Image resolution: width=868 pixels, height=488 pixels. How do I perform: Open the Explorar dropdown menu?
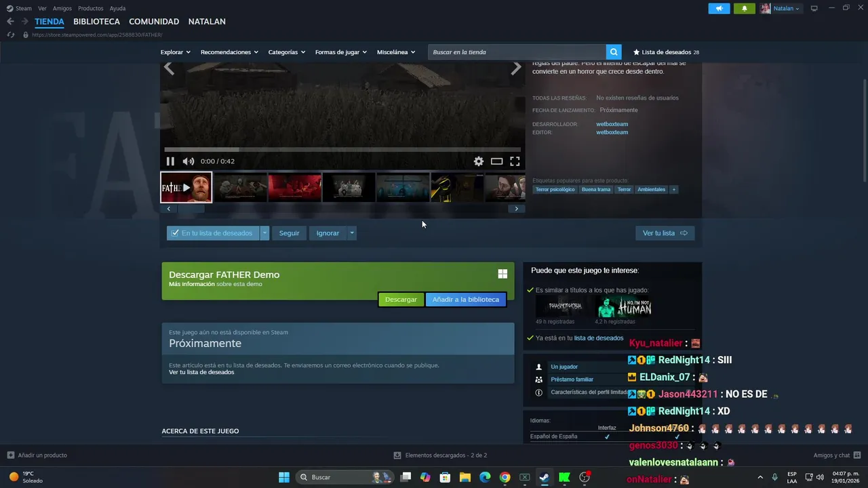175,52
